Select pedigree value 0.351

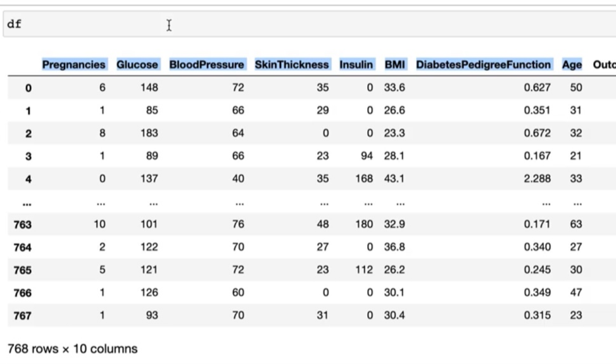[537, 110]
